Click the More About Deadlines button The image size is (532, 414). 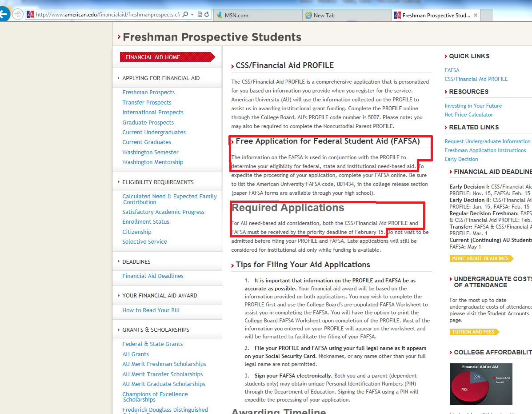[481, 258]
